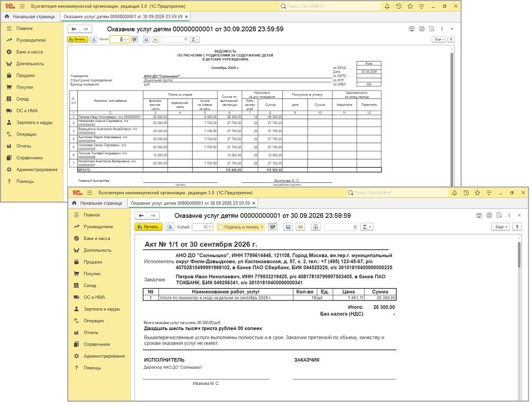Open Помощь in front window sidebar
The width and height of the screenshot is (532, 405).
(x=92, y=368)
